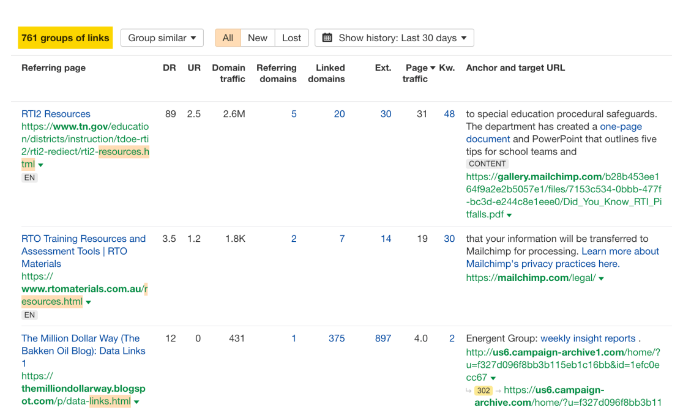Click the 302 redirect badge

click(483, 391)
